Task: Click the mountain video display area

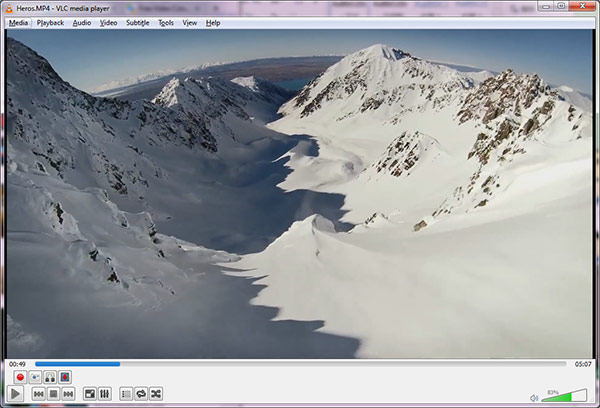Action: point(299,194)
